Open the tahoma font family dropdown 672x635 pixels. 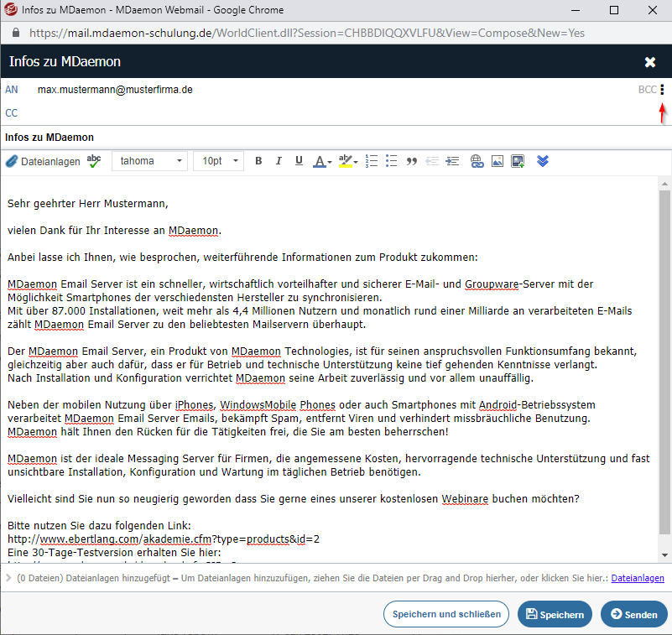point(149,161)
